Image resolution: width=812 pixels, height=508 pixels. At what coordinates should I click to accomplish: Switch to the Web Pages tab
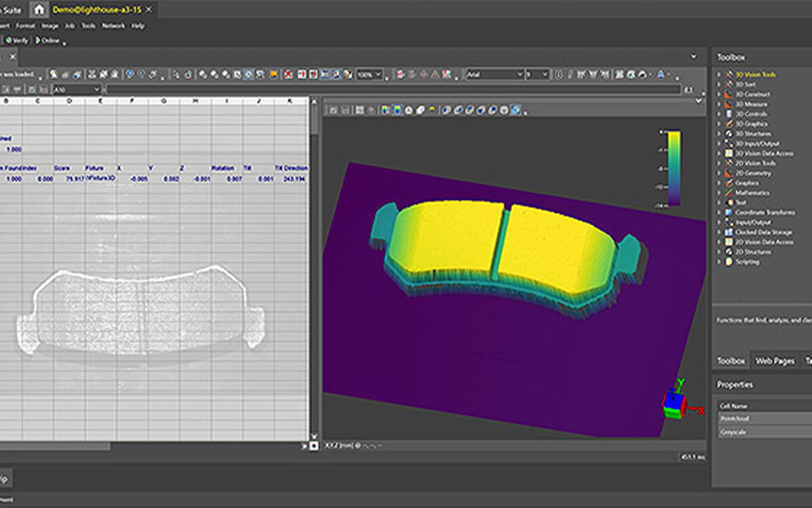pos(775,360)
